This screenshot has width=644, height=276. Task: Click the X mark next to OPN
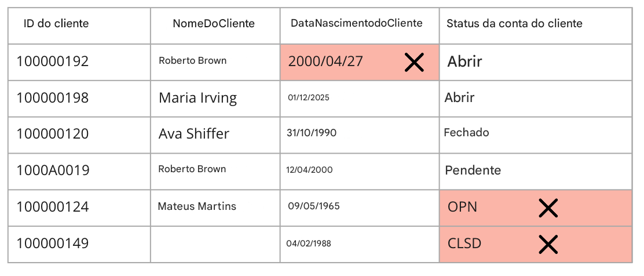547,208
